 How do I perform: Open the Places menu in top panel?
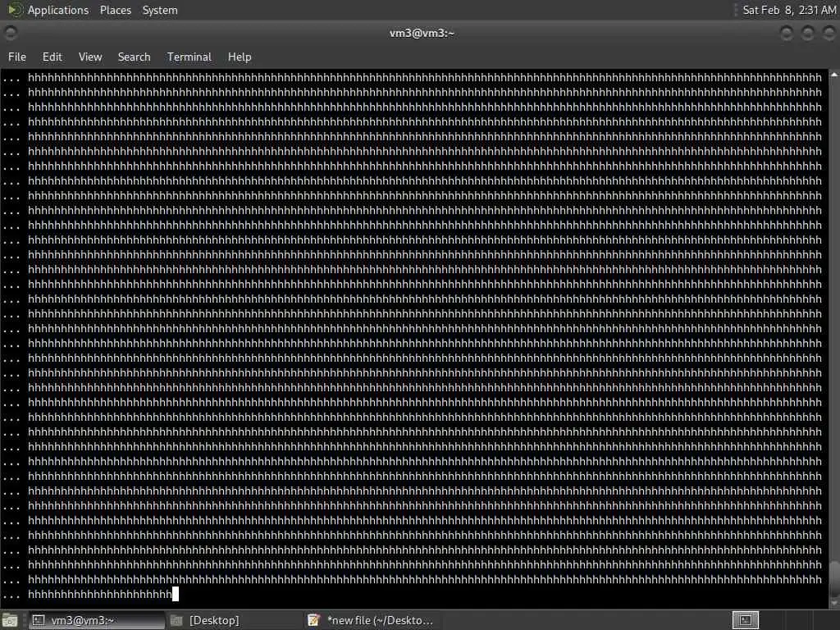[115, 10]
